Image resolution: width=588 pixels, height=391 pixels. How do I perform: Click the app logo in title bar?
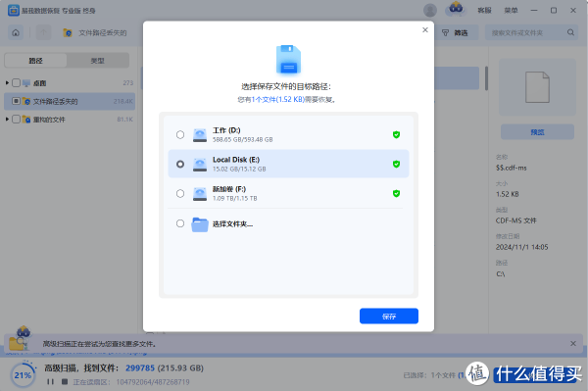[14, 11]
